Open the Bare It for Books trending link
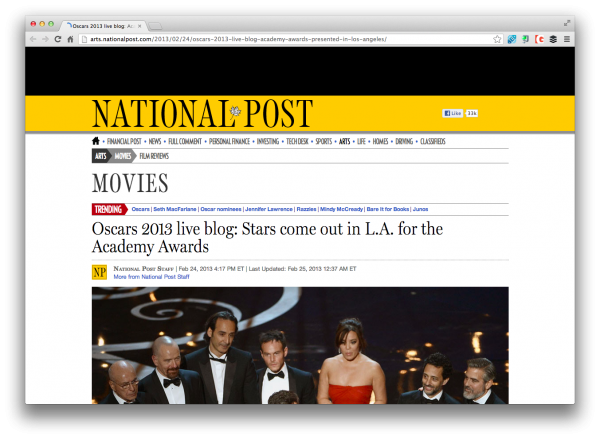Screen dimensions: 600x439 388,209
